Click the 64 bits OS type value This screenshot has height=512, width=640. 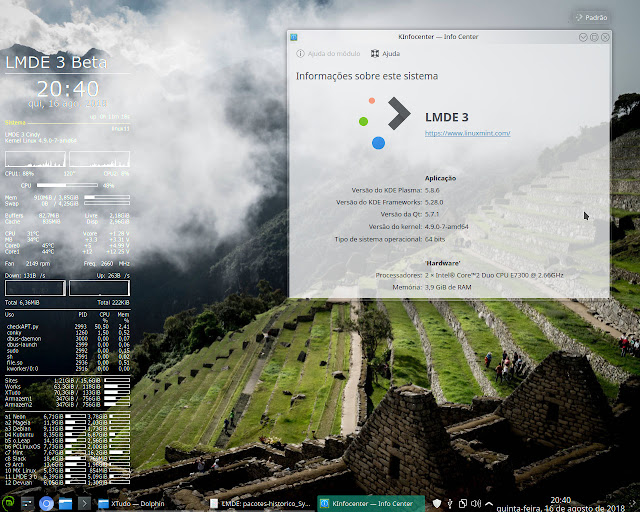435,239
